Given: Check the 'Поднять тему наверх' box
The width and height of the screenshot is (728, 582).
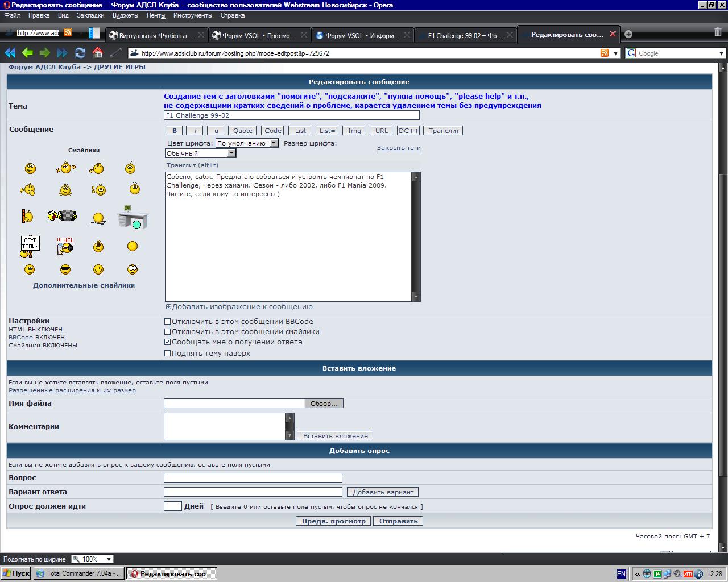Looking at the screenshot, I should 168,354.
